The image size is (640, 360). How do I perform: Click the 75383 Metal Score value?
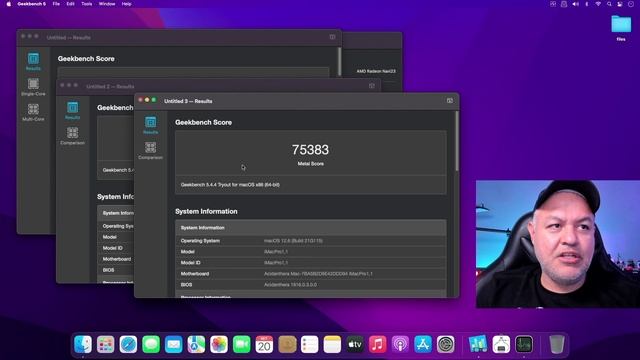[x=310, y=150]
